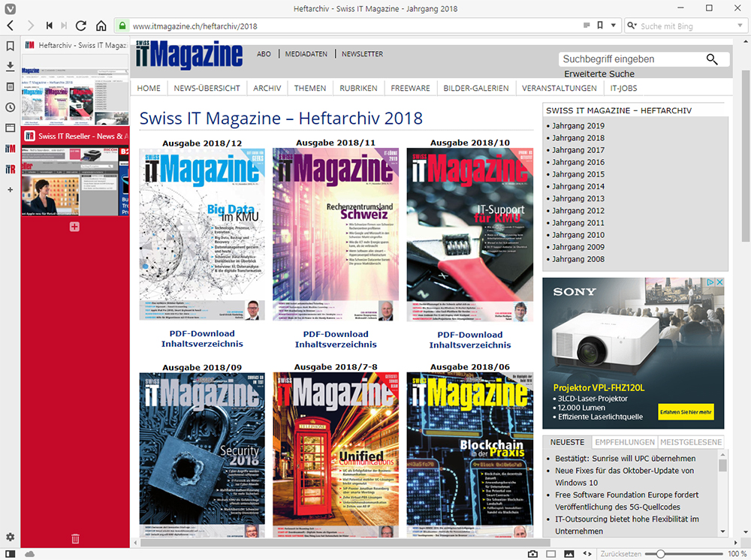Image resolution: width=751 pixels, height=560 pixels.
Task: Toggle the side panel visibility
Action: (10, 554)
